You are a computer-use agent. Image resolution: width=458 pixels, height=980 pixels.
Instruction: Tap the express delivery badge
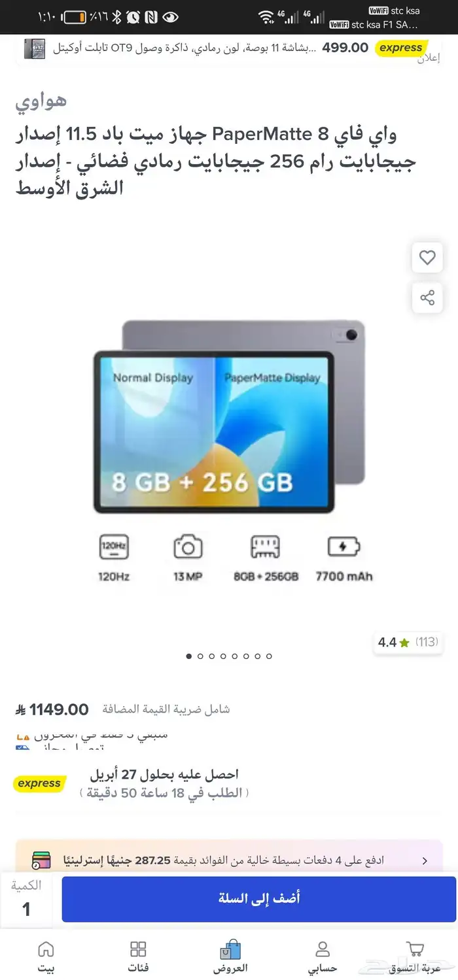[x=39, y=783]
